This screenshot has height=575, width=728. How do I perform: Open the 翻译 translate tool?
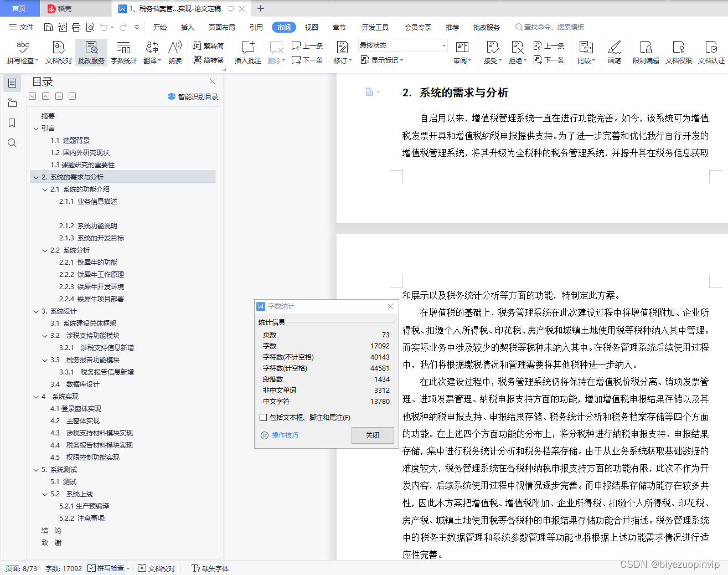[152, 53]
